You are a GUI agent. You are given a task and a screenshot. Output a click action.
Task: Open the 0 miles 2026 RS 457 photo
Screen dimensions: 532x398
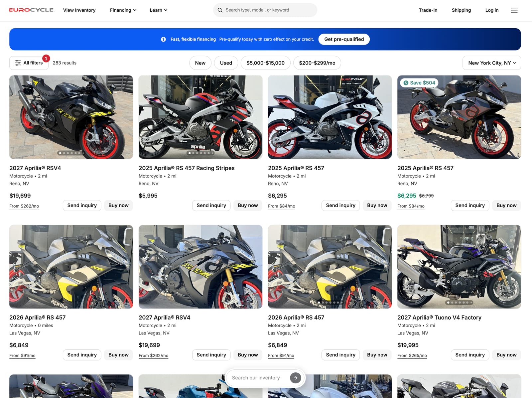point(71,267)
